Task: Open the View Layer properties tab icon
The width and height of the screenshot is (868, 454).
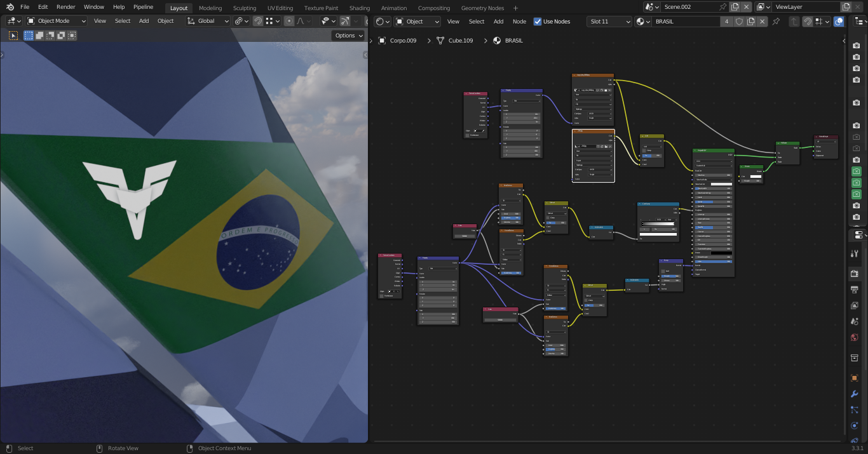Action: (x=855, y=305)
